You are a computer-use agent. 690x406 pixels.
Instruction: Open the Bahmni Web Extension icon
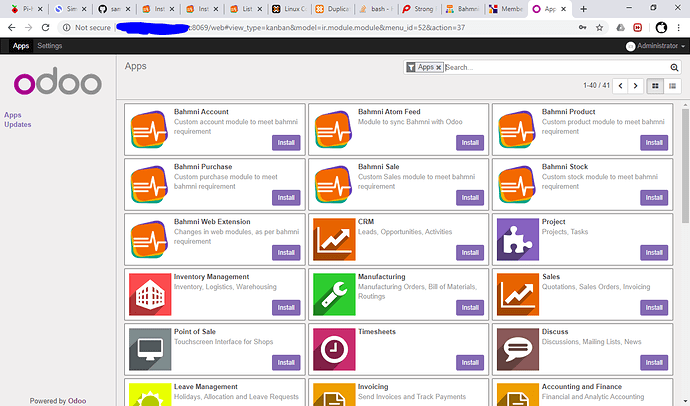[150, 239]
